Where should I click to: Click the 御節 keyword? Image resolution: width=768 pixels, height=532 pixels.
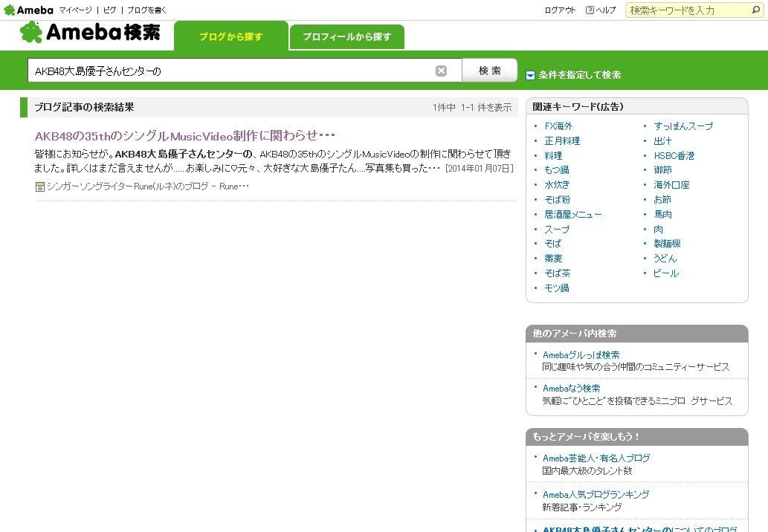662,170
